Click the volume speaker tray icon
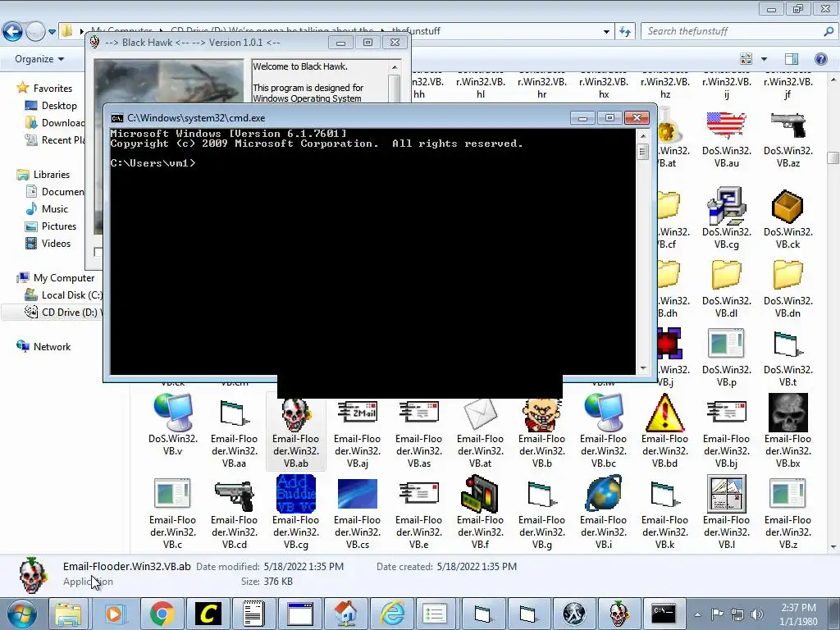The width and height of the screenshot is (840, 630). (757, 614)
